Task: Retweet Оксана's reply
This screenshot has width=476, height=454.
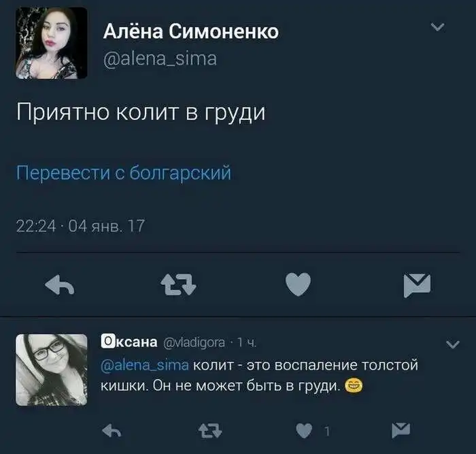Action: click(x=210, y=431)
